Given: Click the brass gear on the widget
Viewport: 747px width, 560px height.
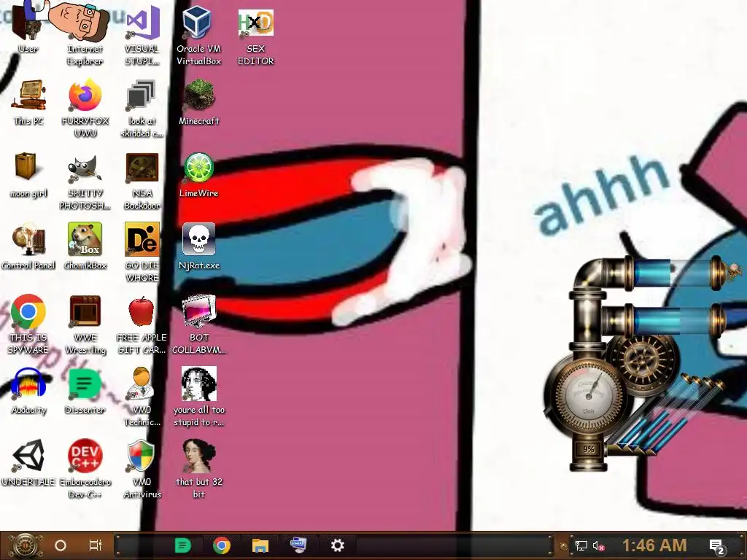Looking at the screenshot, I should pos(642,360).
